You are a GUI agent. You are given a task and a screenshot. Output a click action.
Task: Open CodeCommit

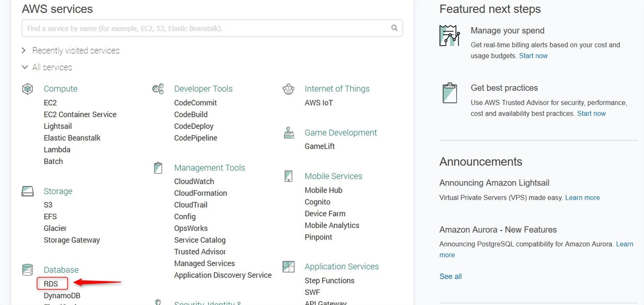click(x=196, y=103)
